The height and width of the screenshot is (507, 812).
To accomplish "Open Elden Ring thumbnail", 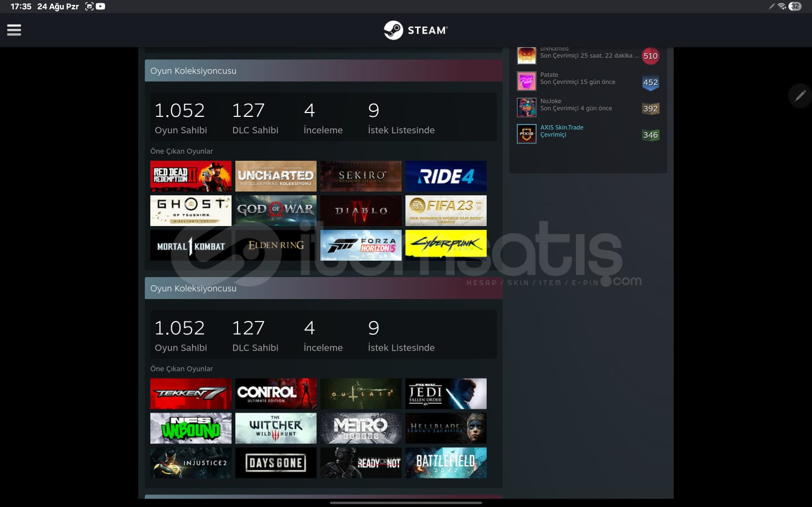I will [x=276, y=245].
